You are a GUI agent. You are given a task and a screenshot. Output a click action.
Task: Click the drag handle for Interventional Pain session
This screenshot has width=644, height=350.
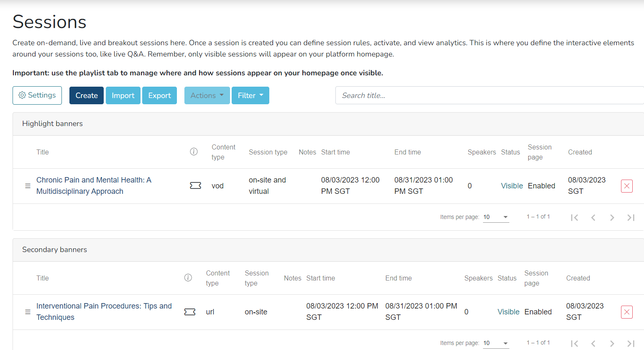[28, 312]
